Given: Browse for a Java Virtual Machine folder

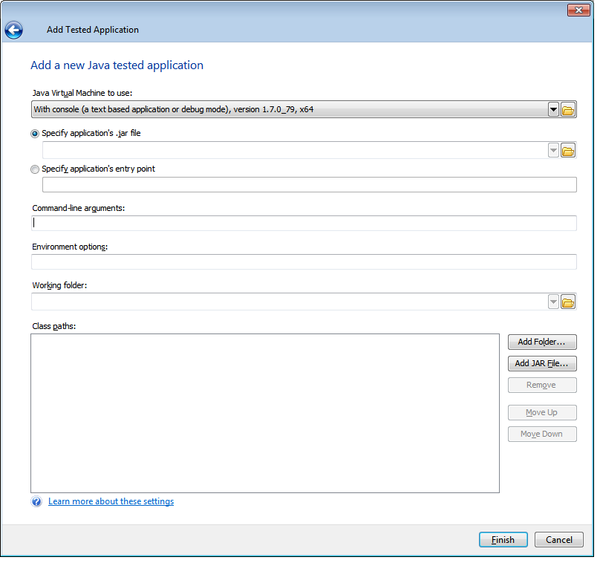Looking at the screenshot, I should point(568,109).
